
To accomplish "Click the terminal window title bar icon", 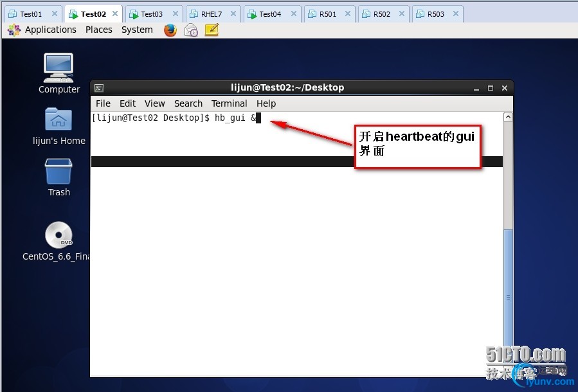I will [x=99, y=87].
